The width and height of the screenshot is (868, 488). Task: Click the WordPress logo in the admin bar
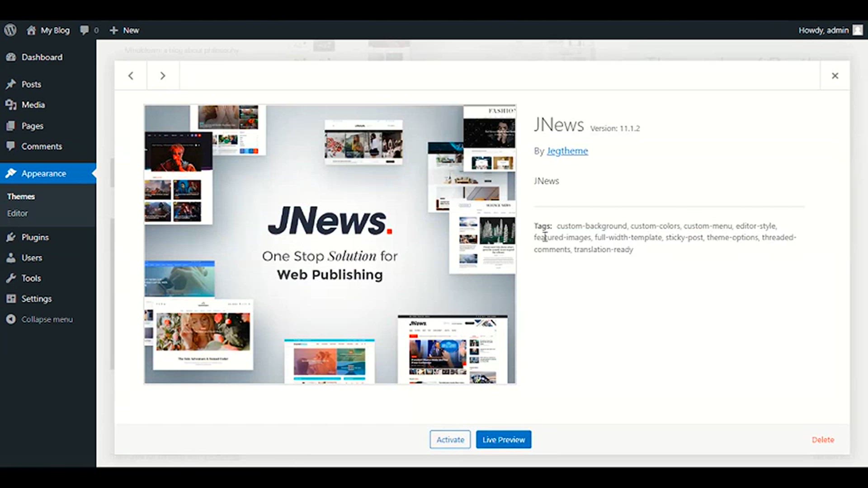[9, 30]
